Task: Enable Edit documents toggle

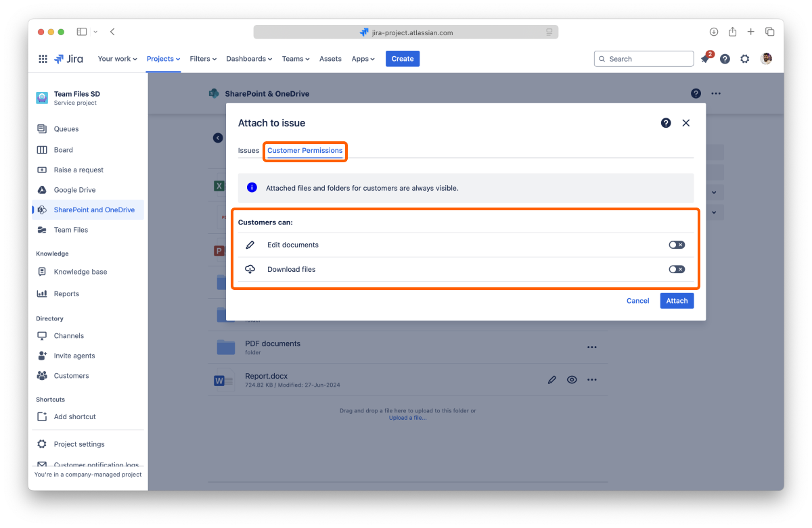Action: [676, 245]
